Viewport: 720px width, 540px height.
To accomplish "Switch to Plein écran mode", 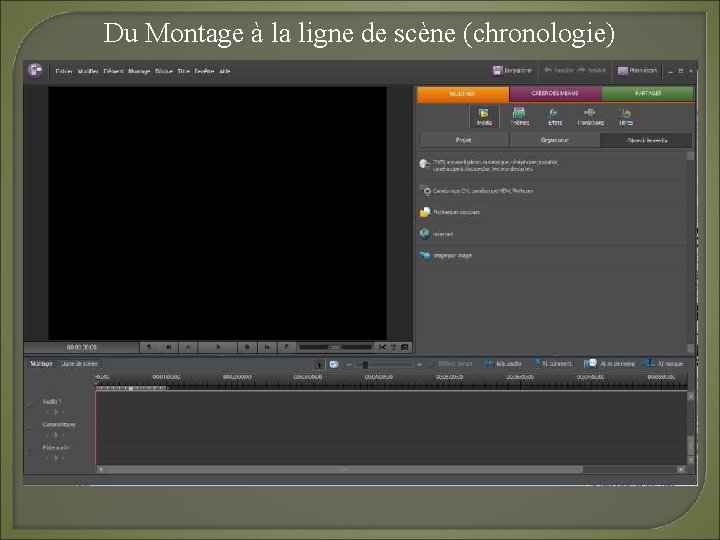I will pos(638,70).
